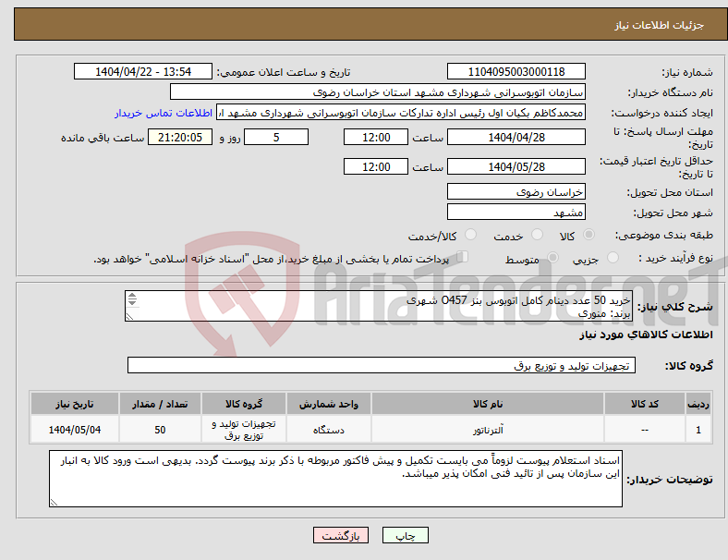Click the شماره نیاز label
Image resolution: width=728 pixels, height=560 pixels.
(x=687, y=72)
